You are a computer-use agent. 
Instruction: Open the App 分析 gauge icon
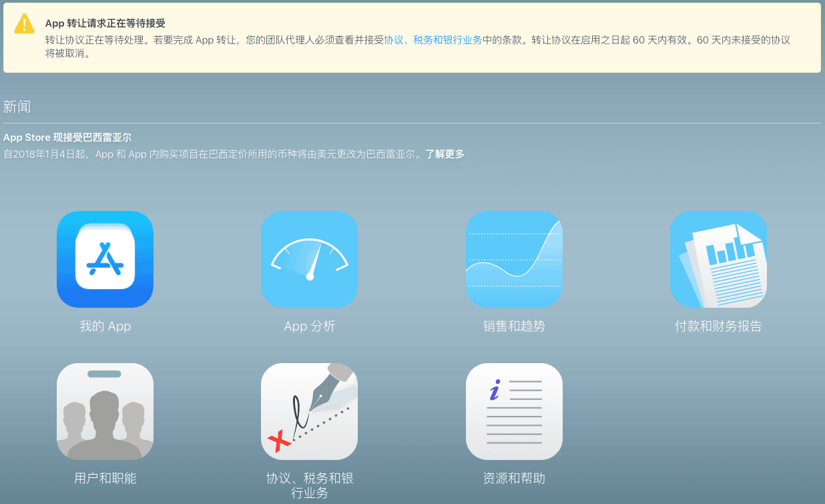pos(309,259)
